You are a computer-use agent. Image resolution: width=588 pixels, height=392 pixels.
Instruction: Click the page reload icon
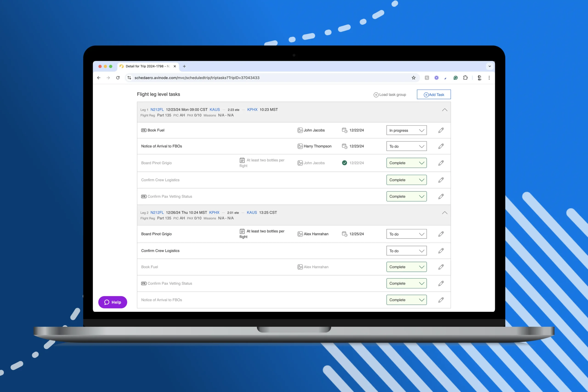(x=118, y=78)
